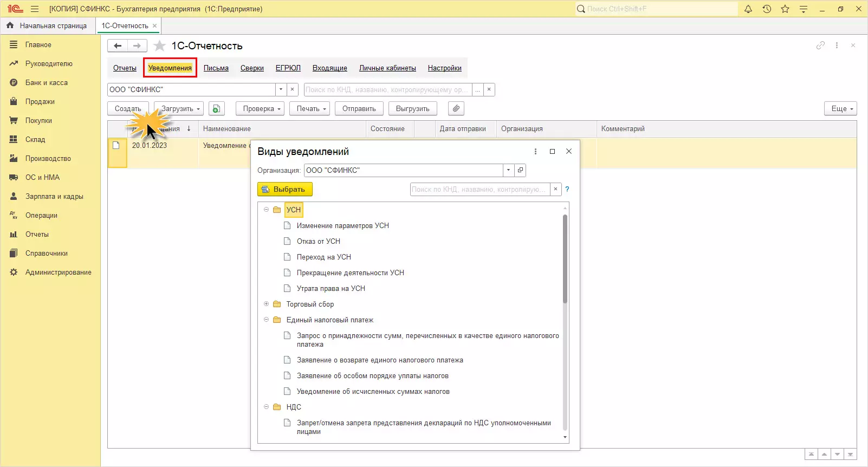Click the Выгрузить button
Viewport: 868px width, 467px height.
point(413,109)
